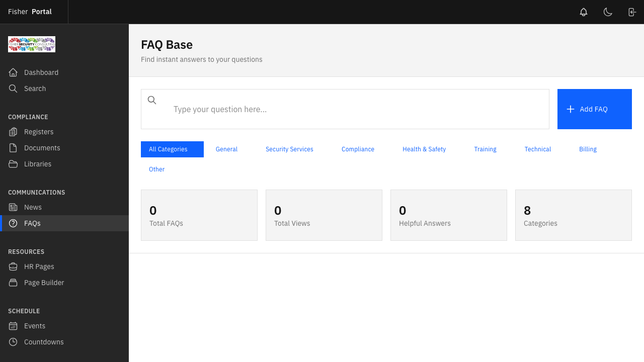Filter FAQs by Security Services
Viewport: 644px width, 362px height.
tap(289, 149)
